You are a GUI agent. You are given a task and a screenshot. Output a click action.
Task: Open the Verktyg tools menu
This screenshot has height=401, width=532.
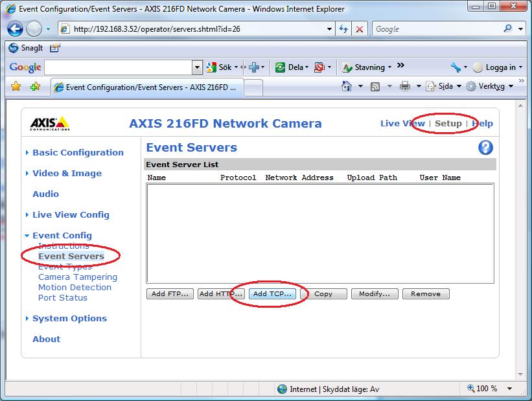pos(489,86)
